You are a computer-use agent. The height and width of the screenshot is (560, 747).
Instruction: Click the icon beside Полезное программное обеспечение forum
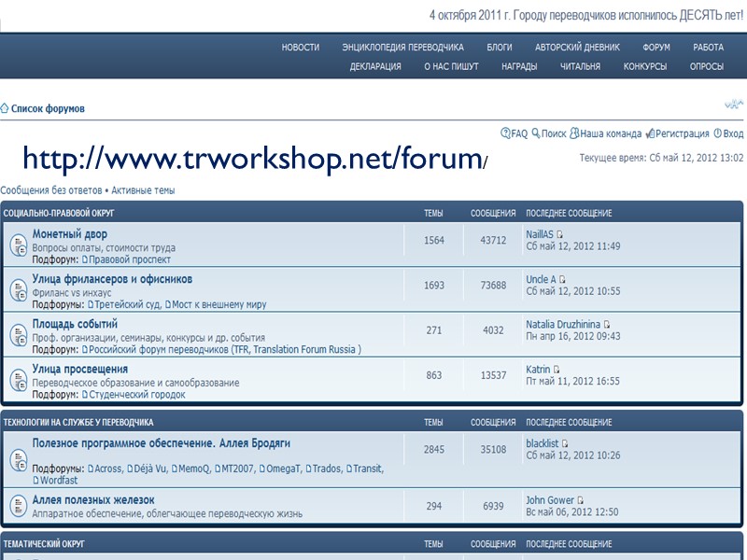tap(19, 459)
